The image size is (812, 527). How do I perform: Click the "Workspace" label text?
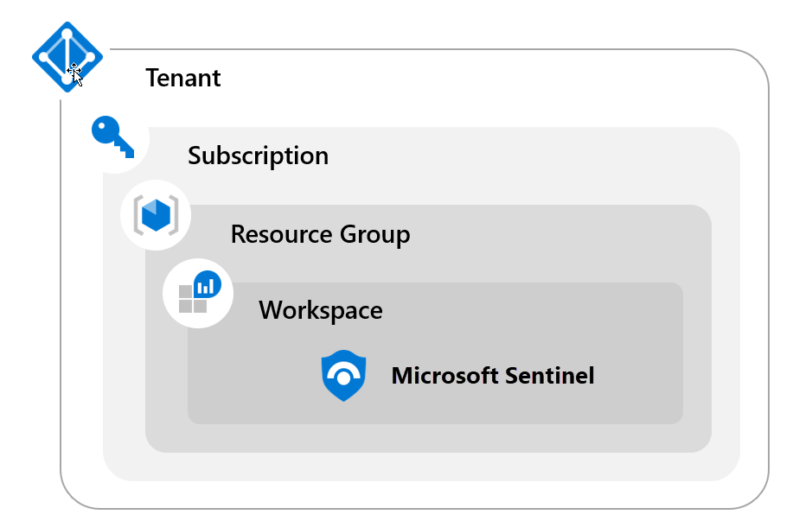point(321,311)
